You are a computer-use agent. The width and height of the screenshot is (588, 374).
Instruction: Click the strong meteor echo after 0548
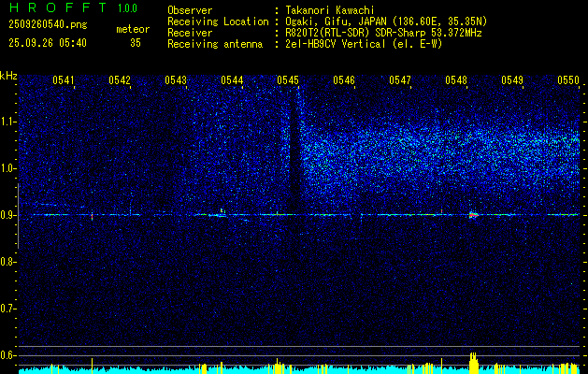[473, 215]
